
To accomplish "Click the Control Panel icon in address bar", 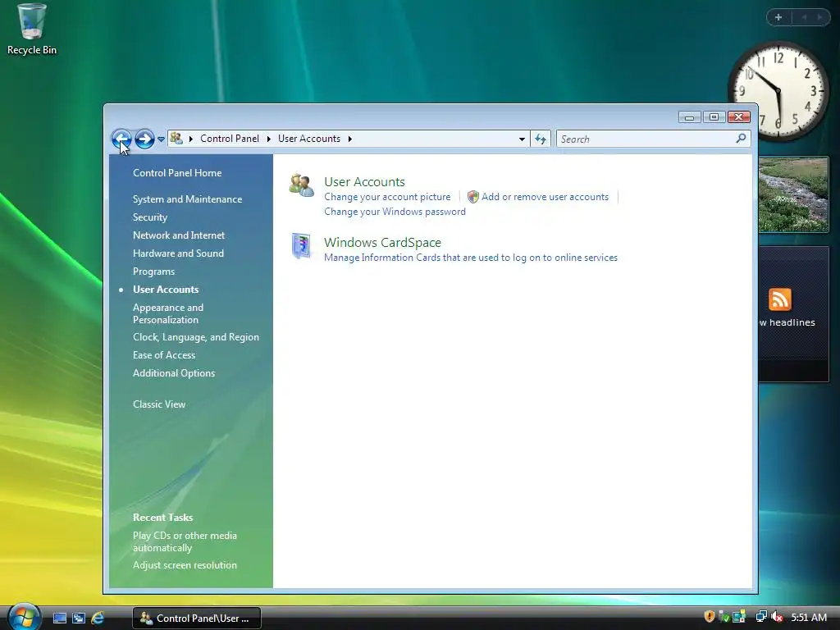I will pos(176,139).
